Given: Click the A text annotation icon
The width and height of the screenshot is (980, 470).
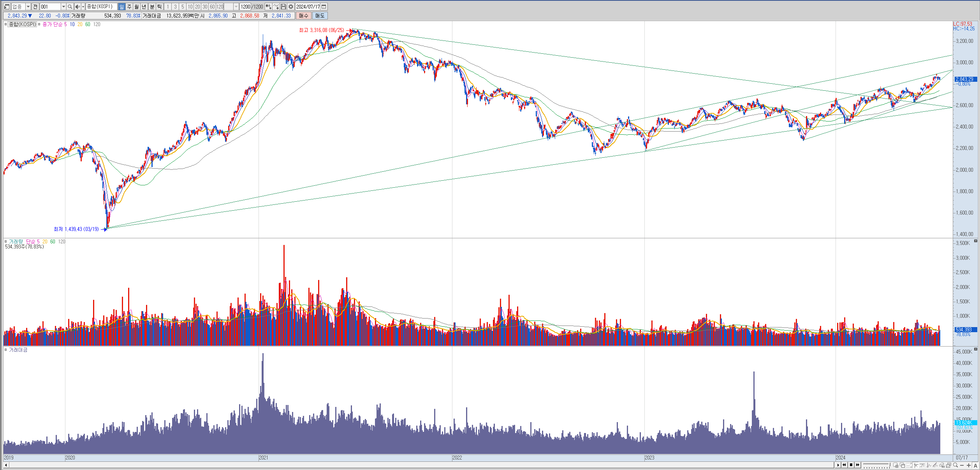Looking at the screenshot, I should 976,465.
